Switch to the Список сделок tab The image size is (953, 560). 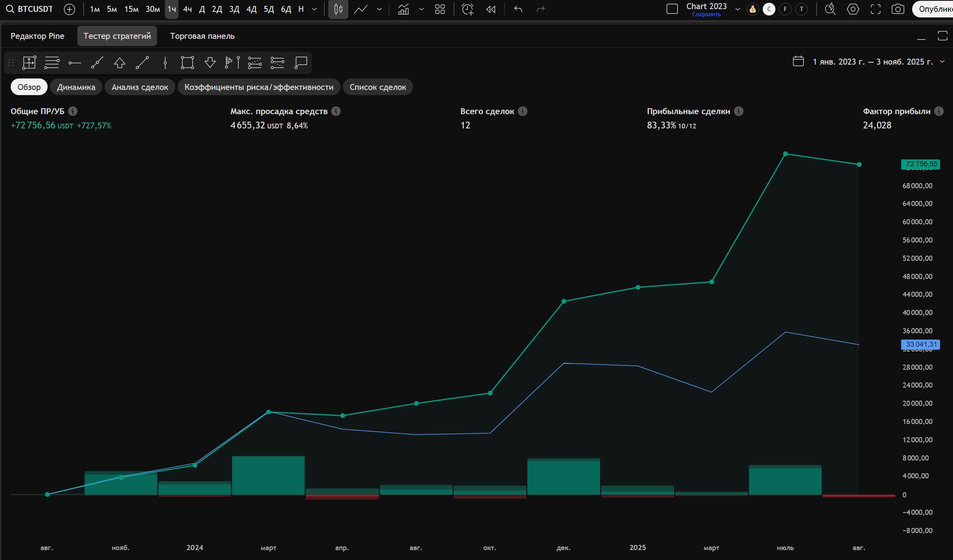(377, 87)
